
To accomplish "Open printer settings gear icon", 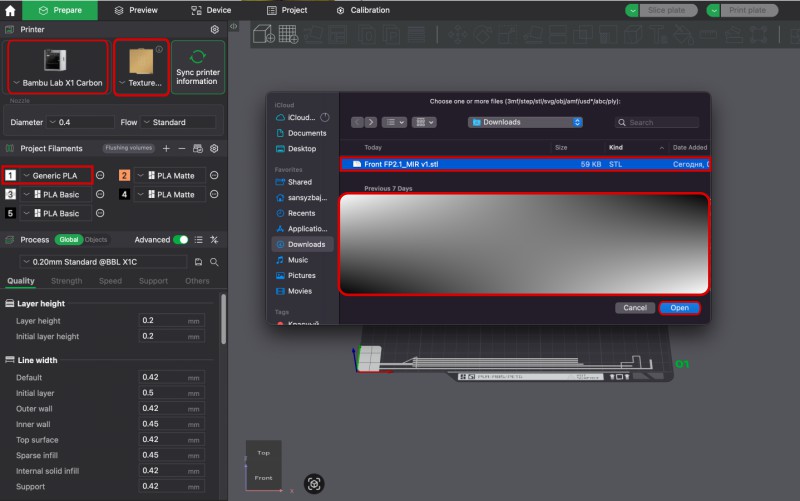I will 215,30.
